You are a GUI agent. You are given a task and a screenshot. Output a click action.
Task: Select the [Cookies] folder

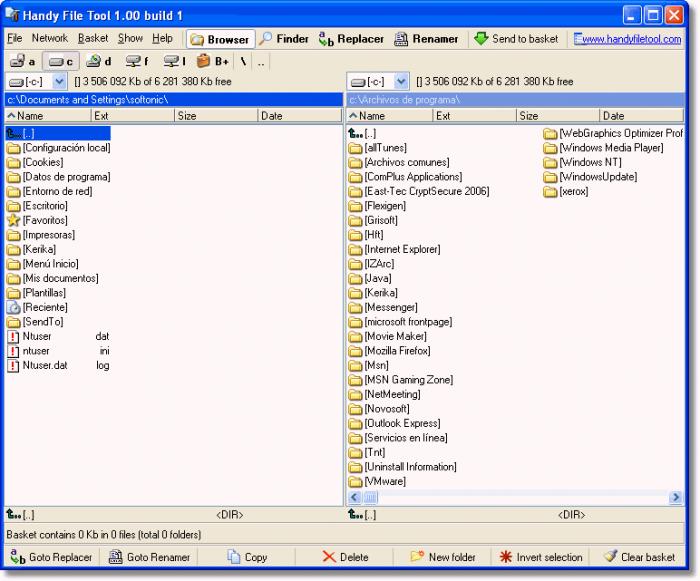pyautogui.click(x=35, y=162)
